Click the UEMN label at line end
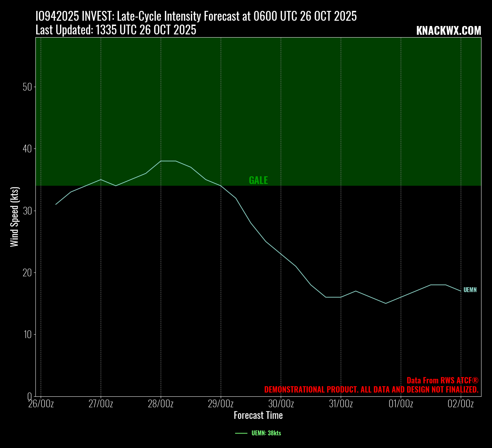 click(470, 290)
